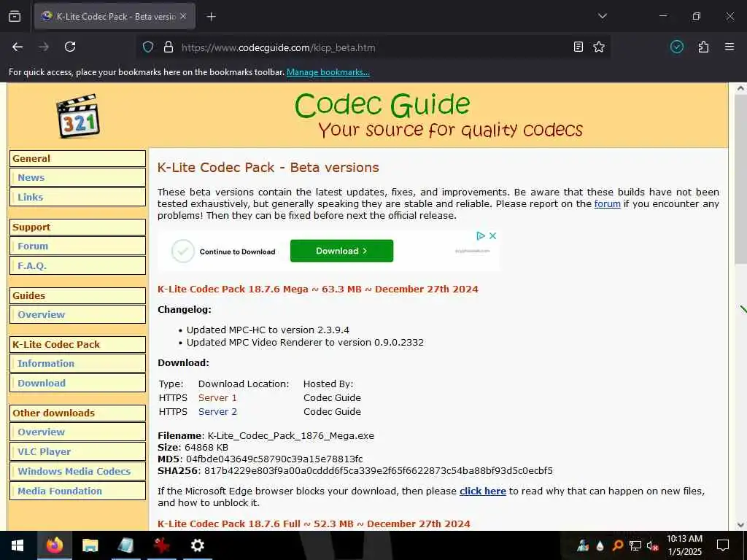Click Firefox icon in taskbar

[54, 545]
